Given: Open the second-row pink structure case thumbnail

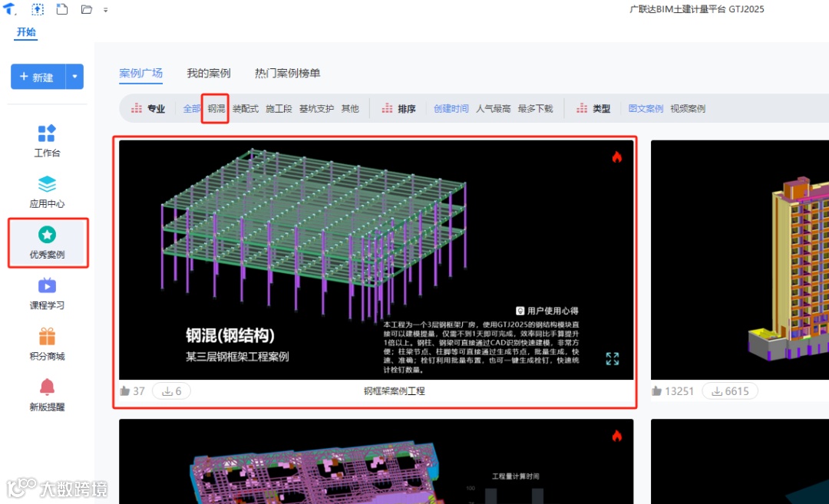Looking at the screenshot, I should coord(376,461).
